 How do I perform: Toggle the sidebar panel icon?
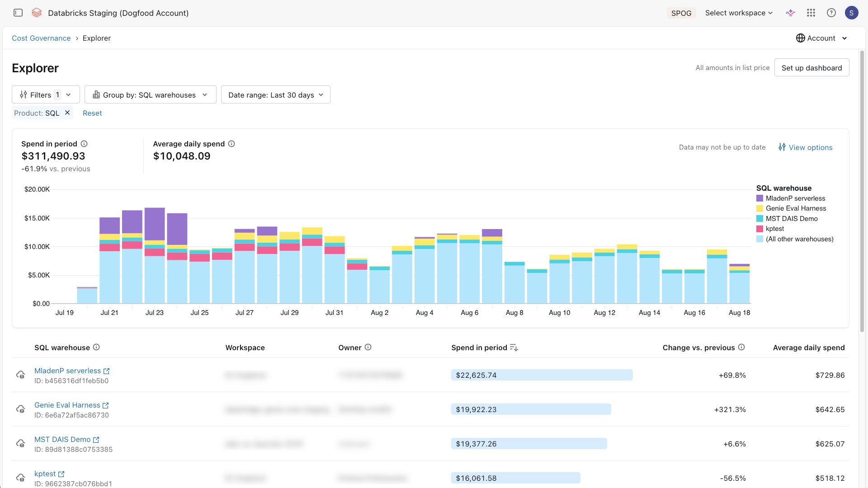tap(18, 13)
